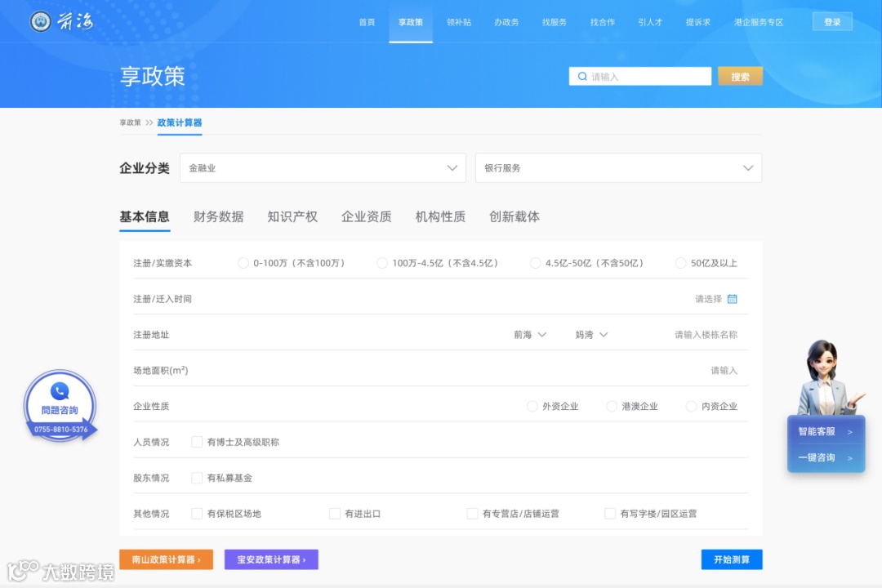Check the 有私募基金 box
Image resolution: width=882 pixels, height=588 pixels.
[197, 478]
